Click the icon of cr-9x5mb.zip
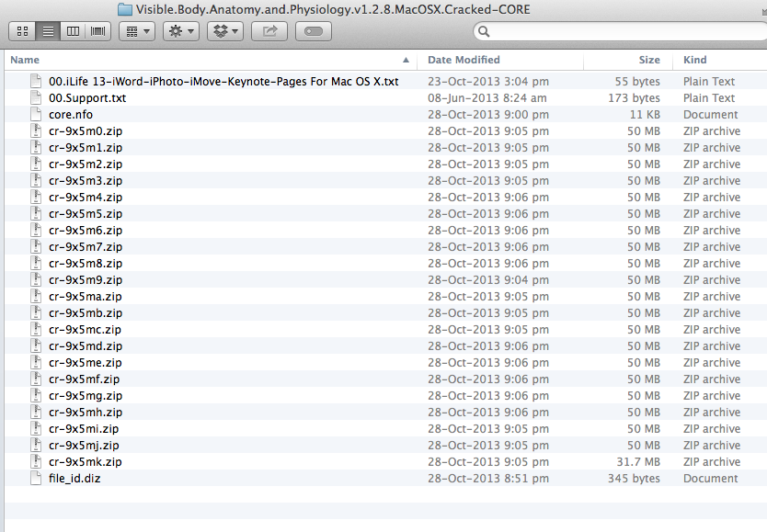This screenshot has width=767, height=532. pos(36,313)
